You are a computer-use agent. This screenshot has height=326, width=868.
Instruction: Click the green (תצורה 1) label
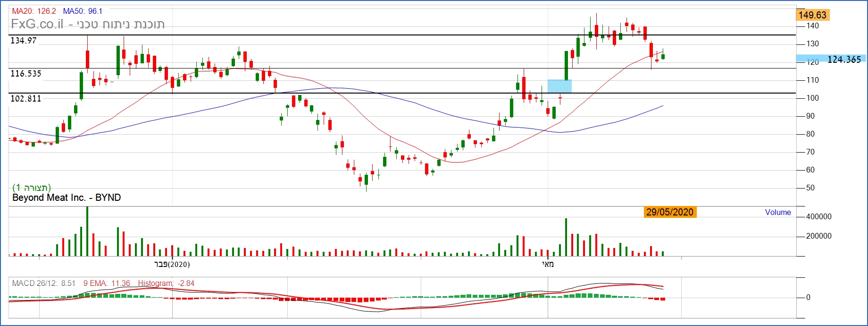(32, 188)
